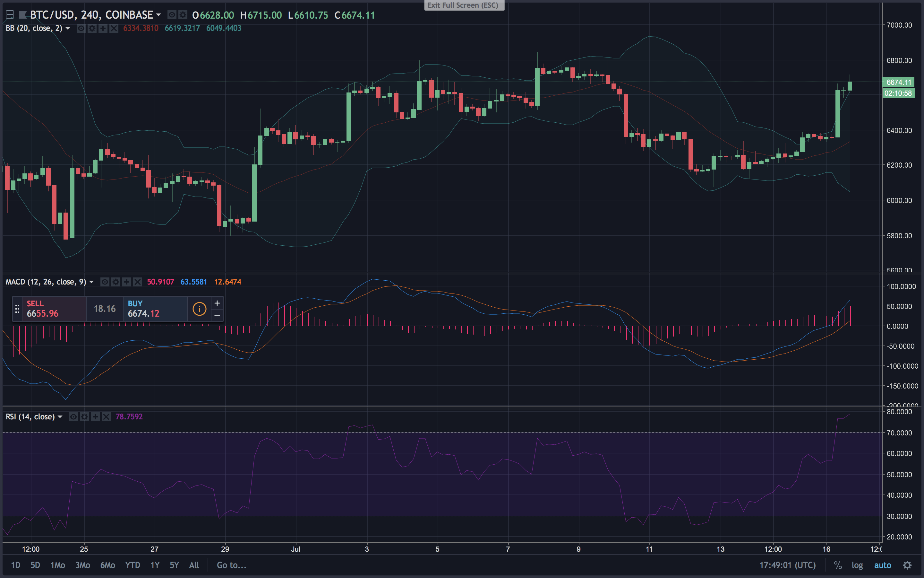Select the 5D time range
The width and height of the screenshot is (924, 578).
coord(35,565)
